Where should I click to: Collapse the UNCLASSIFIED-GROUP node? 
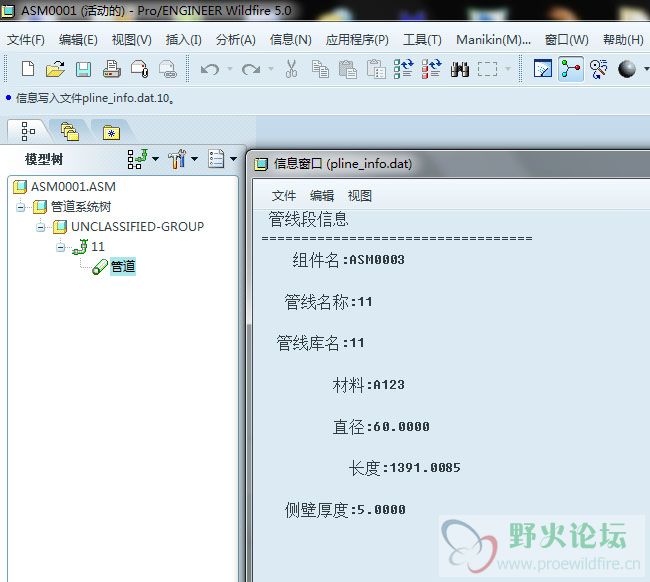(x=40, y=227)
